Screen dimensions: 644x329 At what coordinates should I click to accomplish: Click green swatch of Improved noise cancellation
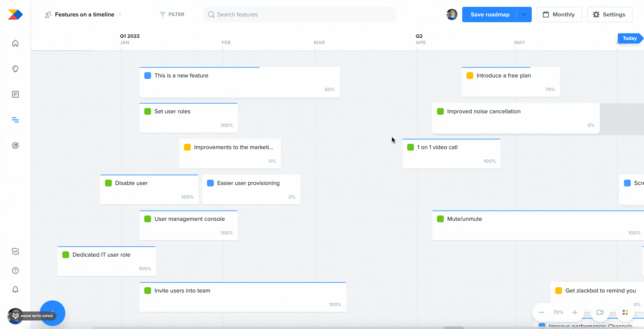(440, 111)
